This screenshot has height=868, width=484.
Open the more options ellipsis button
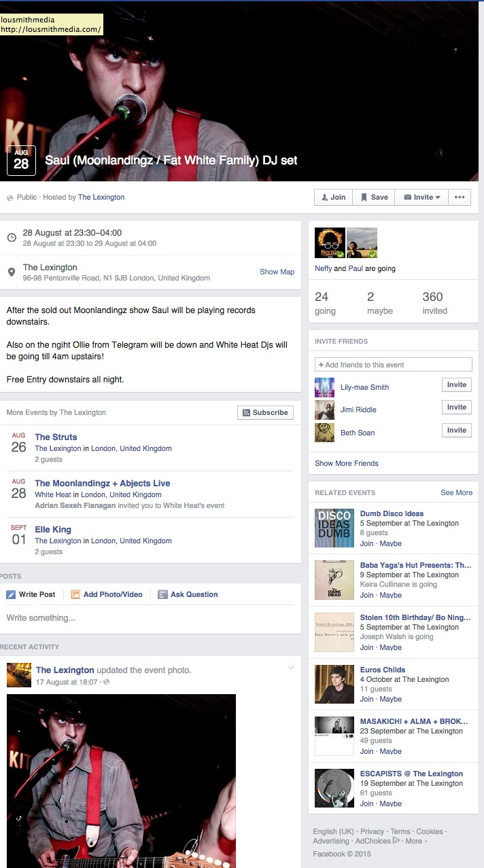pos(460,197)
